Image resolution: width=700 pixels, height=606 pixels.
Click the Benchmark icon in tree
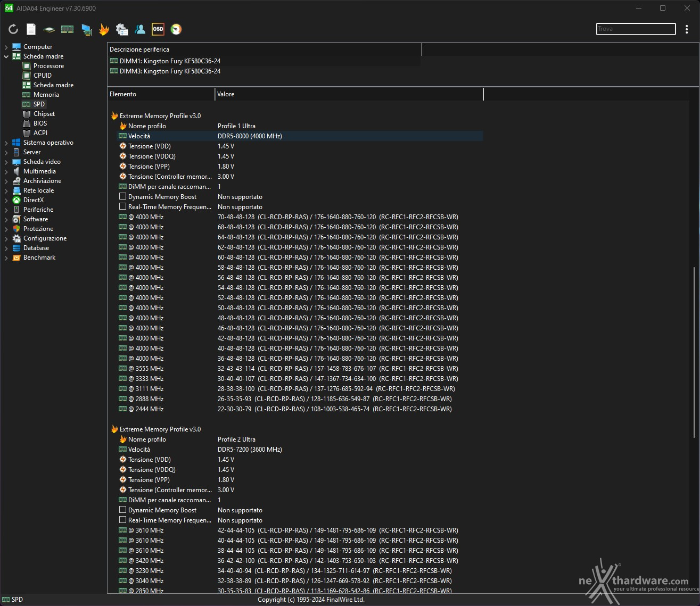tap(17, 258)
